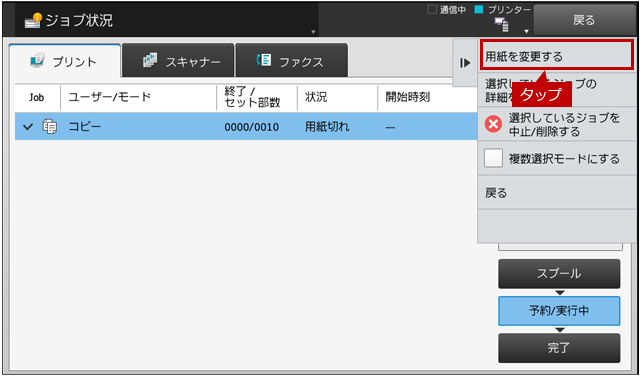Click the red X cancel job icon
This screenshot has width=640, height=376.
pos(493,124)
